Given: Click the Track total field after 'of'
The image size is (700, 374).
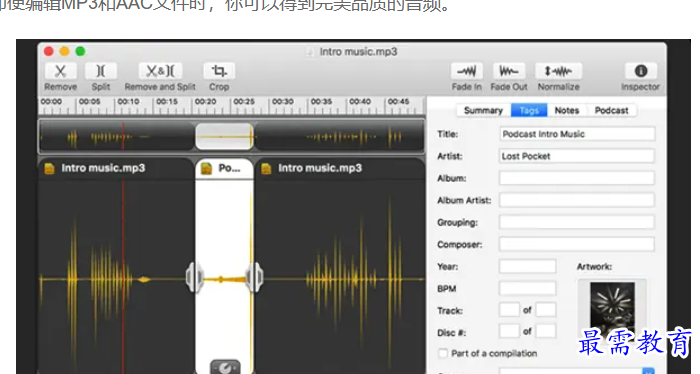Looking at the screenshot, I should click(x=546, y=310).
